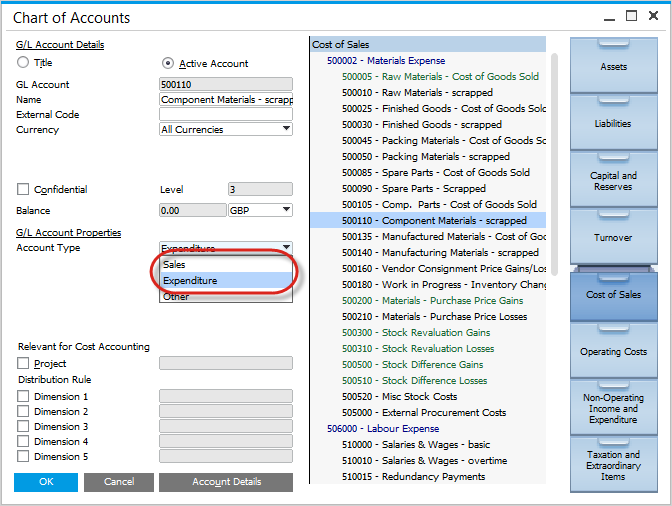
Task: Click the External Code input field
Action: tap(225, 115)
